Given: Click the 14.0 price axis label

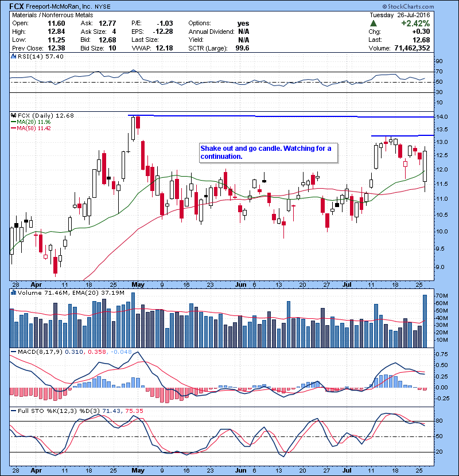Looking at the screenshot, I should pos(442,117).
